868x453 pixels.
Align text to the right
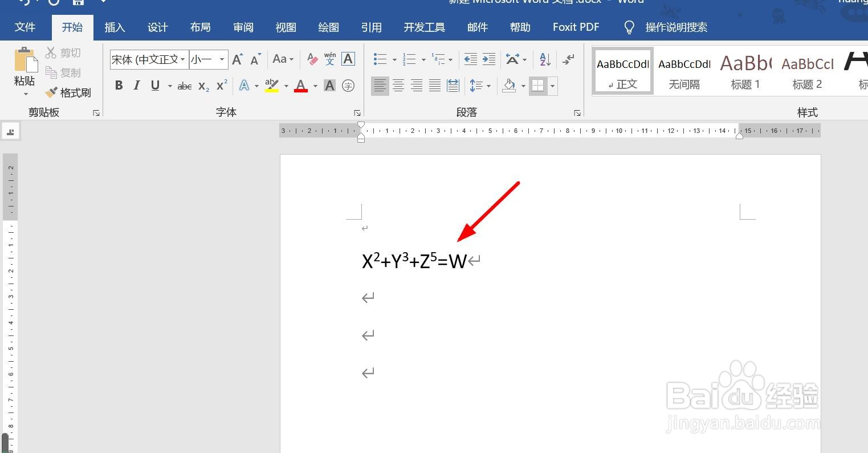[417, 86]
